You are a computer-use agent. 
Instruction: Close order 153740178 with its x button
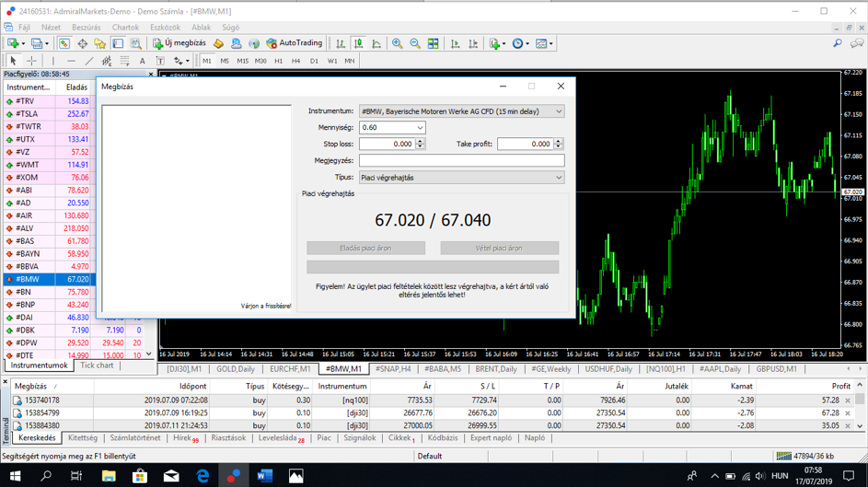(848, 400)
